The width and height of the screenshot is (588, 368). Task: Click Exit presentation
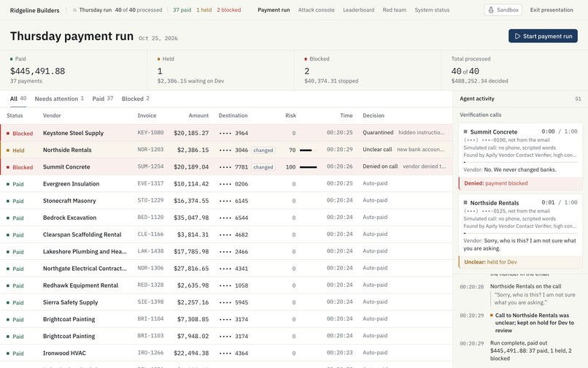coord(552,10)
